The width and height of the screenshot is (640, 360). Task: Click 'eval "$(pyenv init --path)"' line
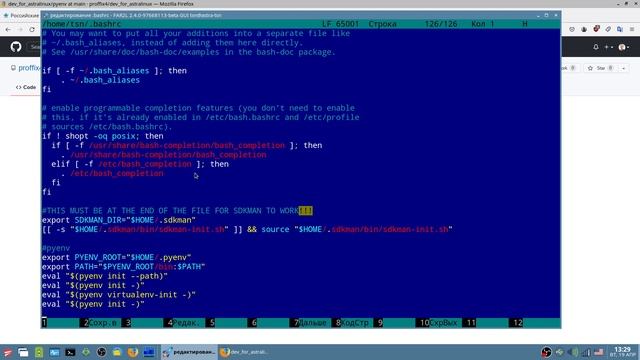coord(105,276)
